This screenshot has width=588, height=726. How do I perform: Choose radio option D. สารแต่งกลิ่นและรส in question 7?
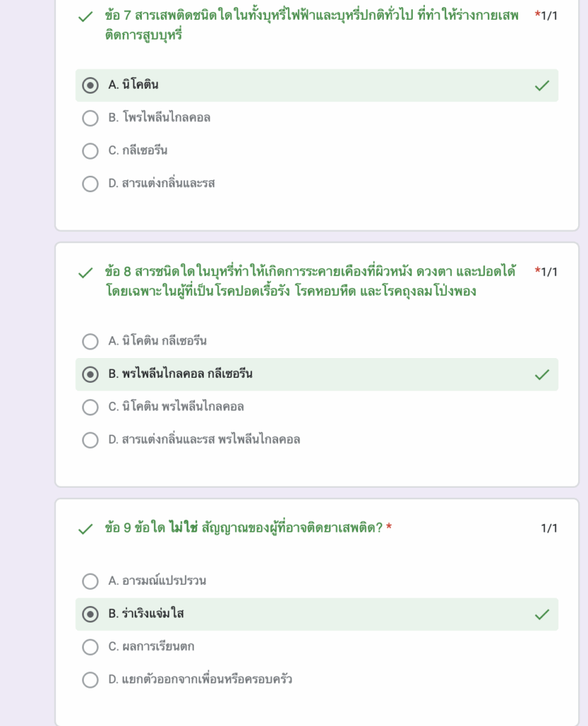click(x=90, y=184)
